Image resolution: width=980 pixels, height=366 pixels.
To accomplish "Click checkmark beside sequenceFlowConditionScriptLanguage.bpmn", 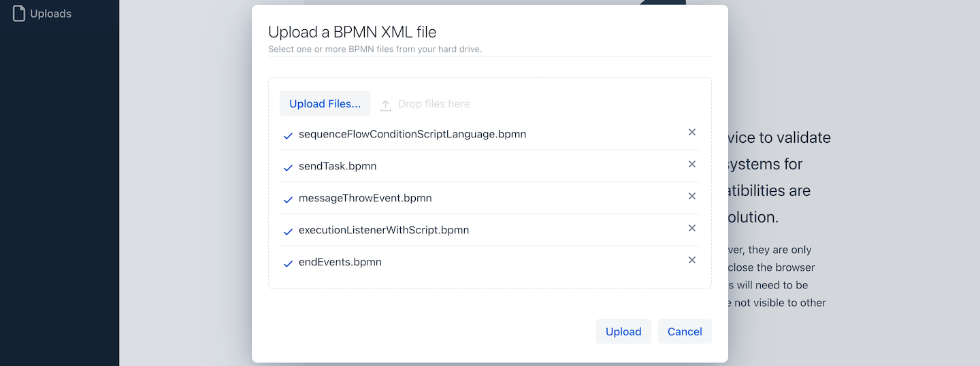I will pos(288,135).
